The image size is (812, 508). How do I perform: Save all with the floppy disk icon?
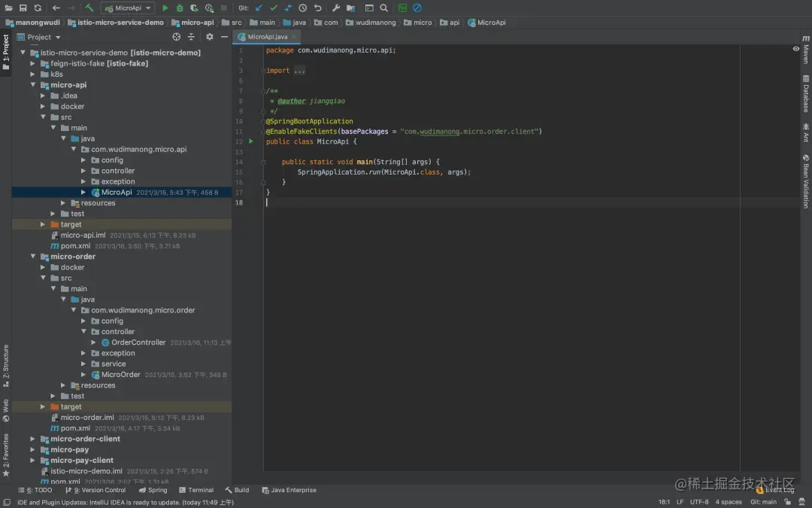(23, 8)
